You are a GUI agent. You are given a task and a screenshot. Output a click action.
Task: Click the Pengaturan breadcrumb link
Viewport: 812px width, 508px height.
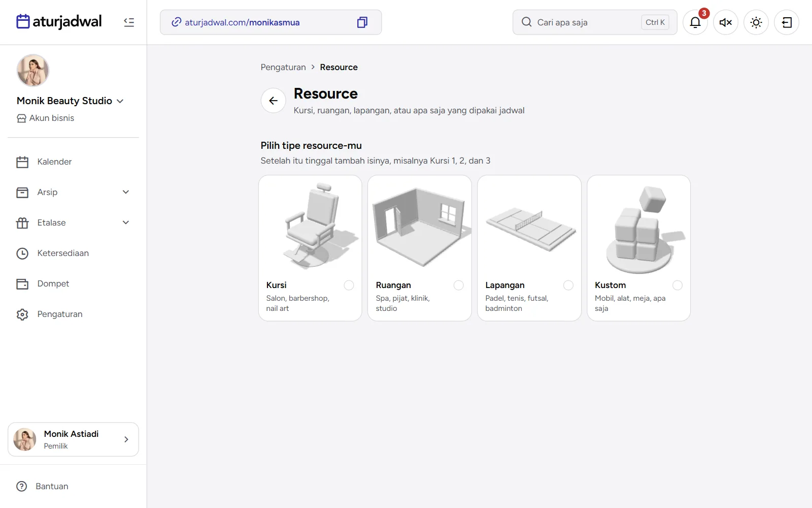tap(283, 67)
